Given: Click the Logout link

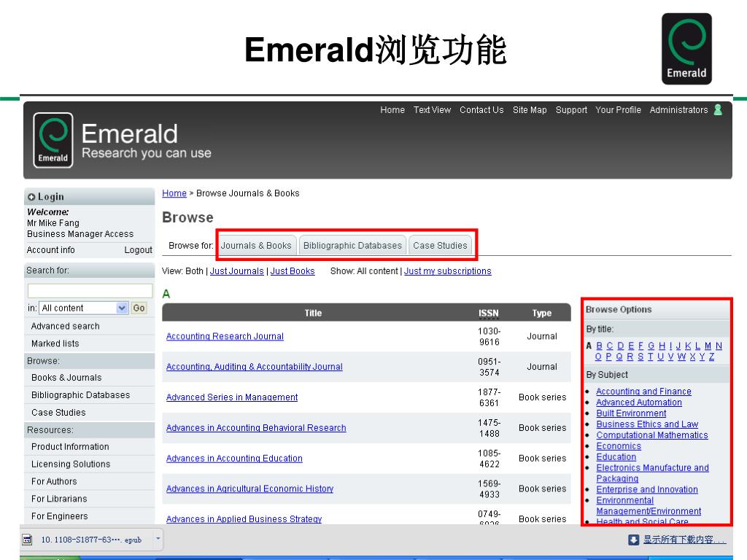Looking at the screenshot, I should [x=138, y=250].
